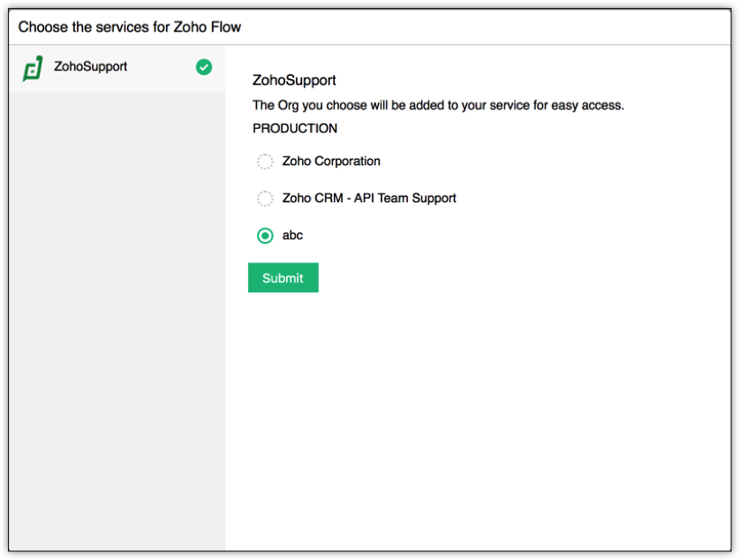Click the ZohoSupport heading in the main panel
The image size is (740, 560).
[x=294, y=80]
